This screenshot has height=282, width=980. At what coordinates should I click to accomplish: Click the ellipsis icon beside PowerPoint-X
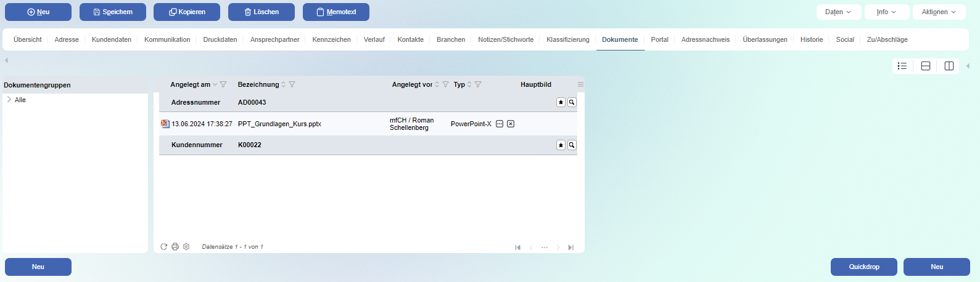coord(500,124)
